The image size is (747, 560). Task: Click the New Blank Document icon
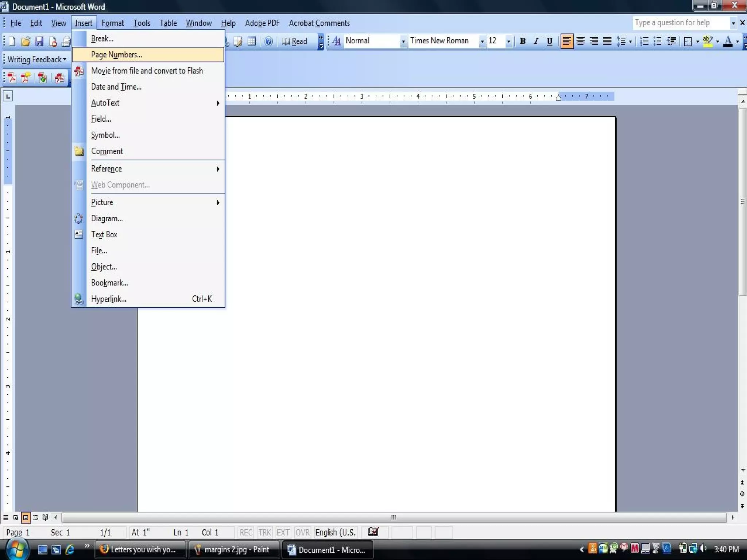(12, 41)
